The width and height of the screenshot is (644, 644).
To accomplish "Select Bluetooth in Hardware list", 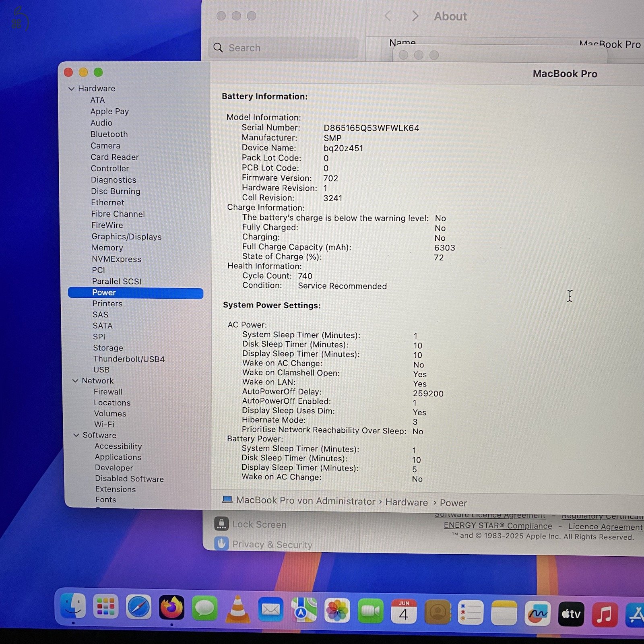I will pos(109,134).
